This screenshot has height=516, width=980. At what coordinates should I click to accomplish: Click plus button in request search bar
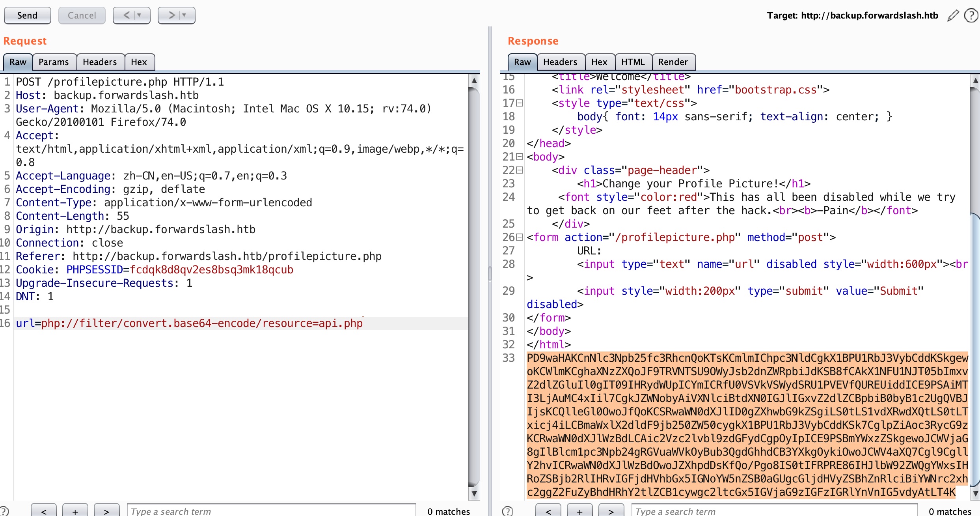pyautogui.click(x=75, y=511)
